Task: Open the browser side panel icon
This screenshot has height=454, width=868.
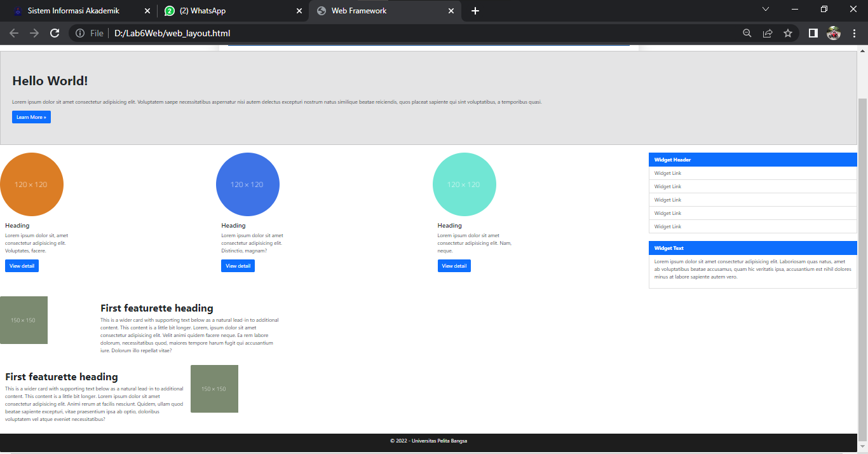Action: coord(813,33)
